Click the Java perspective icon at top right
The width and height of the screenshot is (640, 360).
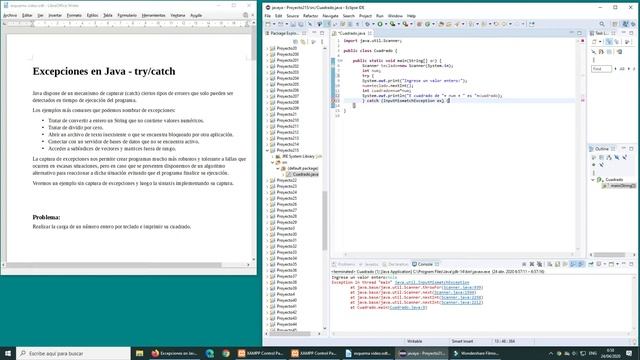click(624, 24)
